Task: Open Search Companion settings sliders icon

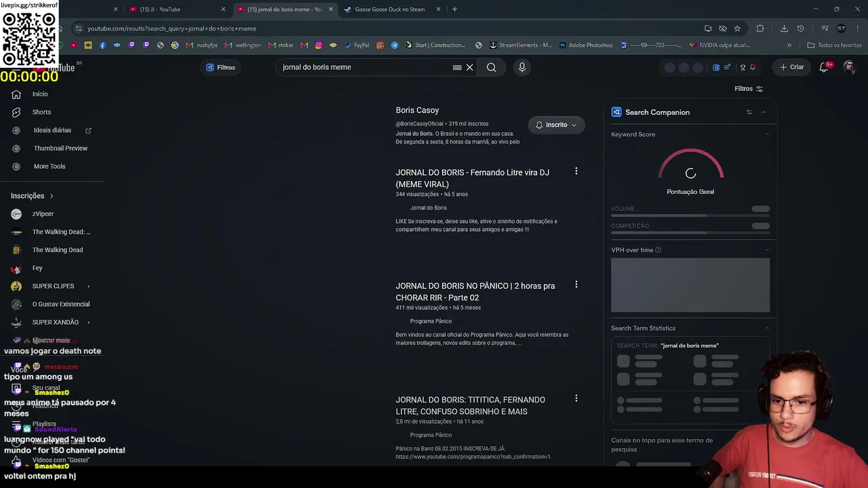Action: click(749, 113)
